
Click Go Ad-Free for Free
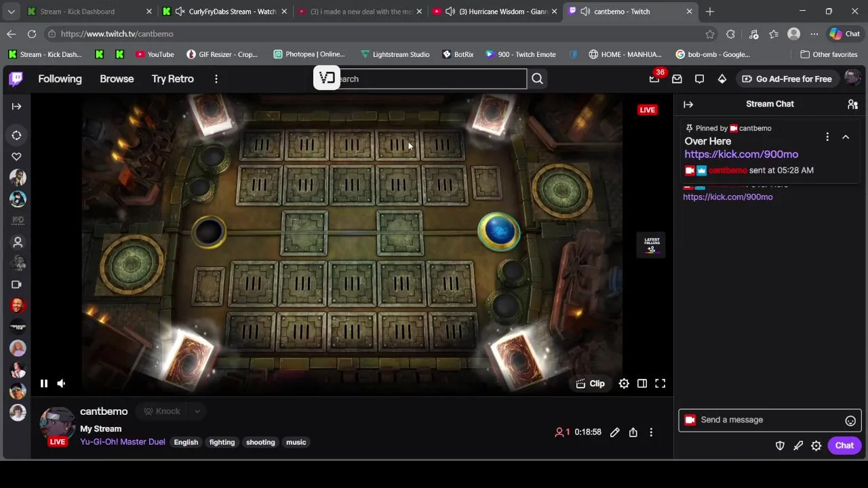click(x=787, y=79)
